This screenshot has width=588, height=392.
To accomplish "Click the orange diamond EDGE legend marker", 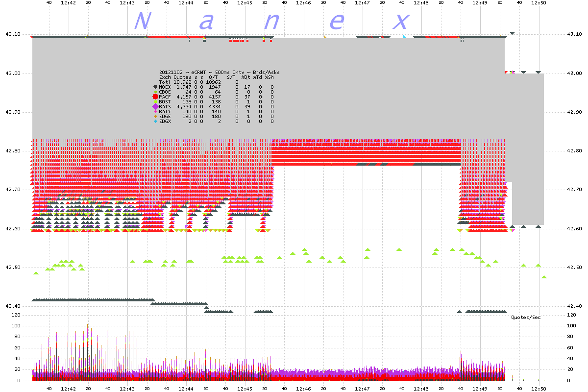I will 155,116.
